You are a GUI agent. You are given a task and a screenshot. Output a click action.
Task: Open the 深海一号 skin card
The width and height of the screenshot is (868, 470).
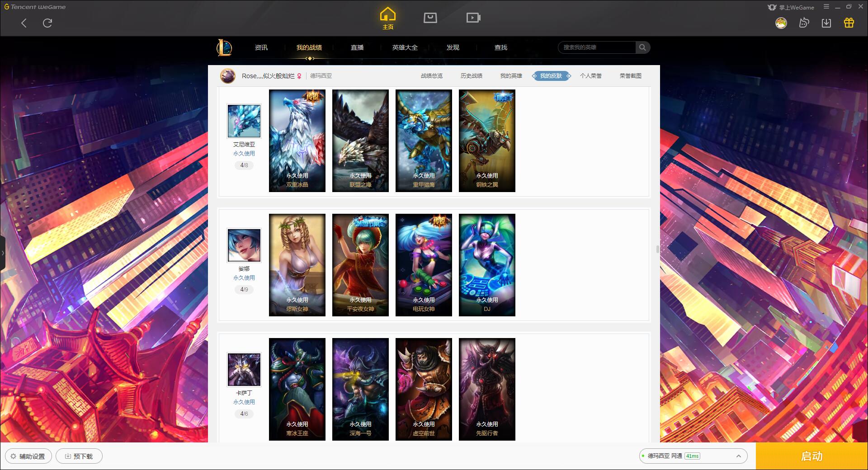(360, 389)
